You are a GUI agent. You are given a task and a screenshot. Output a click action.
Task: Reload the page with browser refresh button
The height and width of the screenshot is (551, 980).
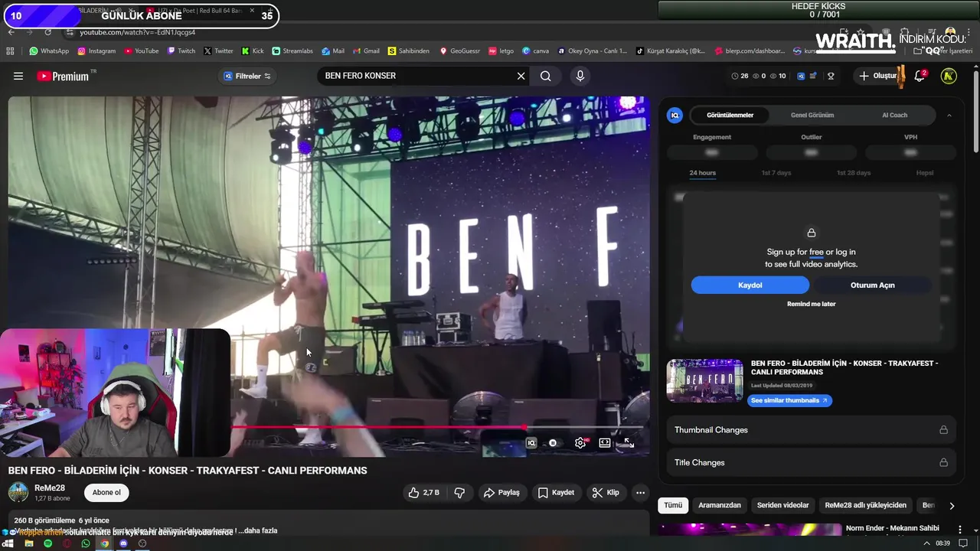(47, 32)
